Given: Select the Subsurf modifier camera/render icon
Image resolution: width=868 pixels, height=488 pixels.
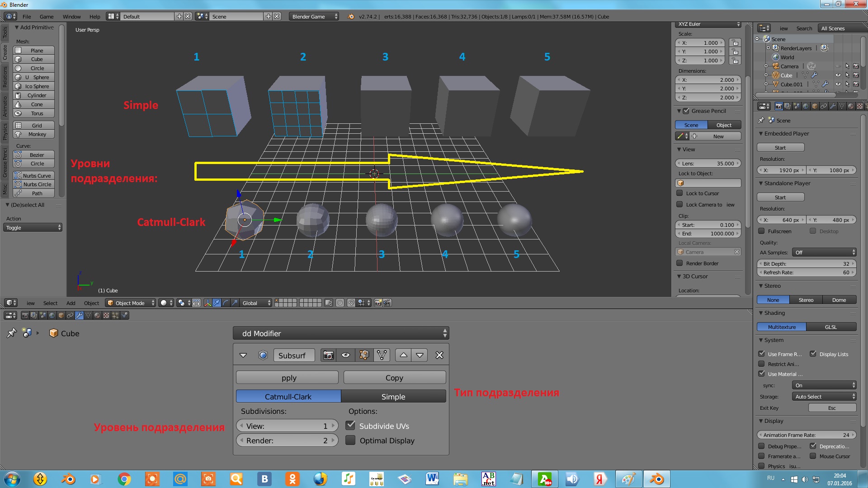Looking at the screenshot, I should [328, 355].
